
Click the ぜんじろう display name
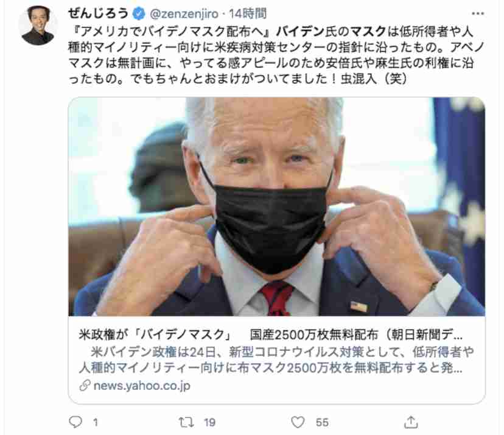pyautogui.click(x=99, y=13)
